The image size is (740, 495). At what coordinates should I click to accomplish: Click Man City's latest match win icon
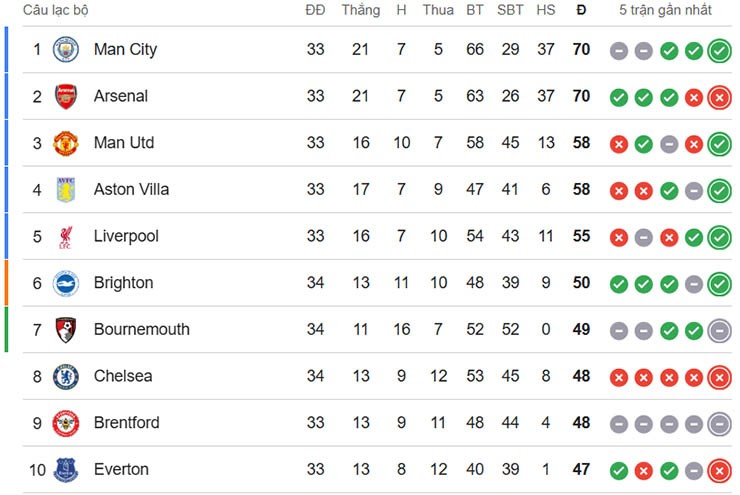[x=718, y=51]
